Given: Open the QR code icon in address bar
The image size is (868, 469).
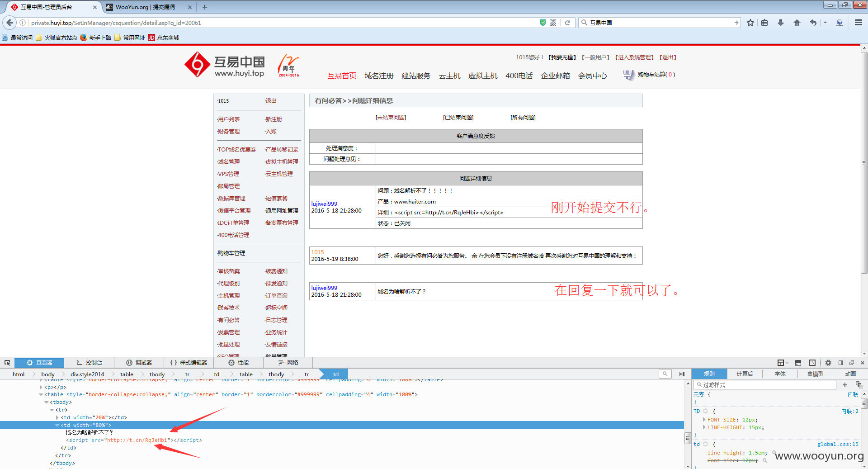Looking at the screenshot, I should click(x=553, y=23).
